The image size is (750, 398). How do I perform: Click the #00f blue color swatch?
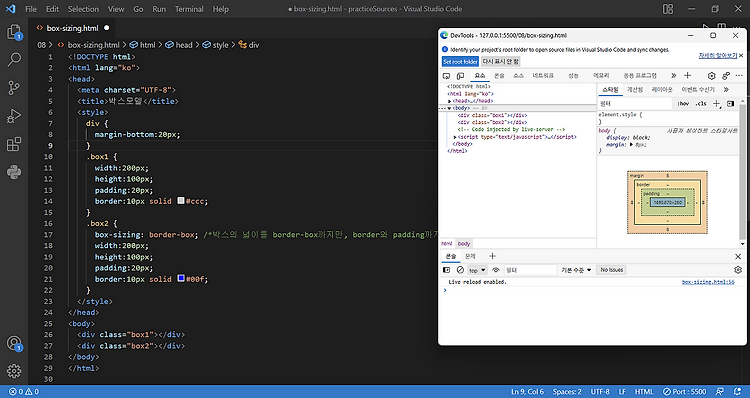click(x=181, y=278)
